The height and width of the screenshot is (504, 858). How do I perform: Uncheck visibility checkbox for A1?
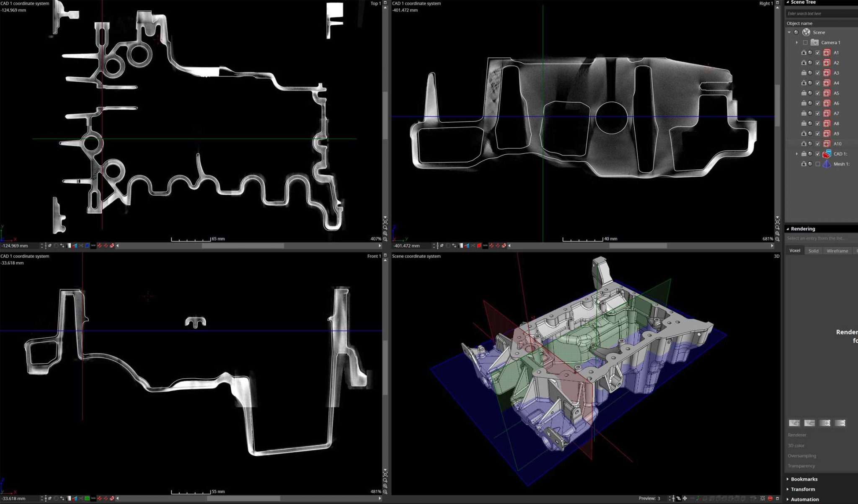[x=817, y=52]
